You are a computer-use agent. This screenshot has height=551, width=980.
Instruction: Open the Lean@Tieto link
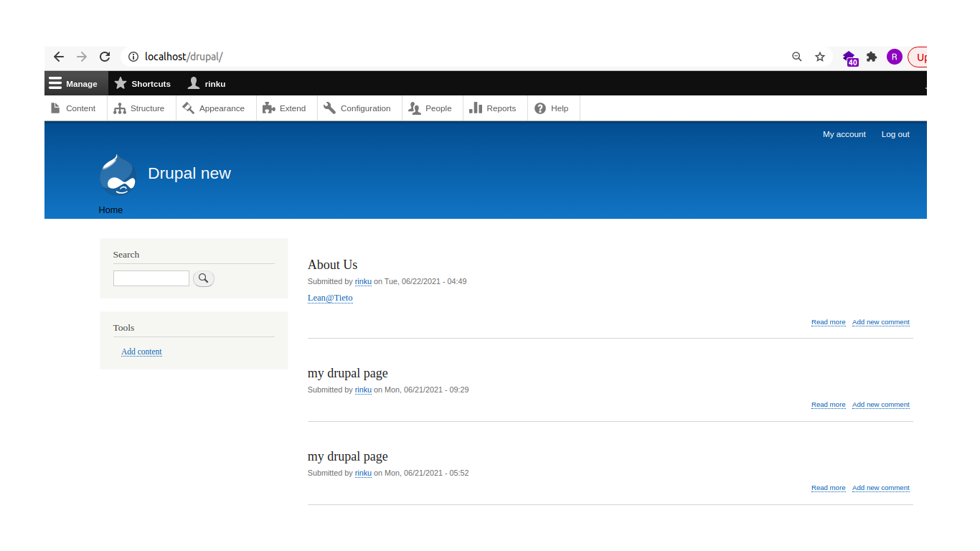[x=329, y=297]
